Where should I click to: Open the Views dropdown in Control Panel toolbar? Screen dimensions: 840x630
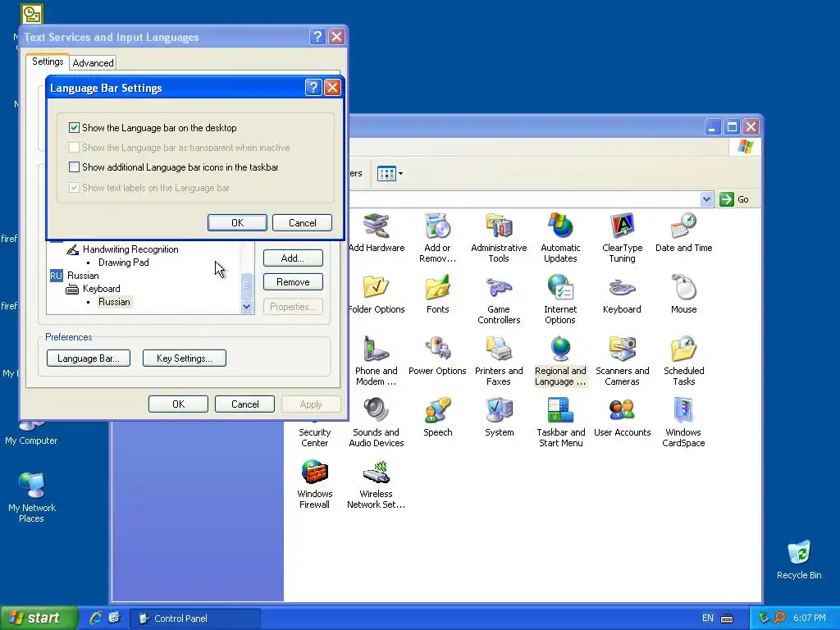390,174
